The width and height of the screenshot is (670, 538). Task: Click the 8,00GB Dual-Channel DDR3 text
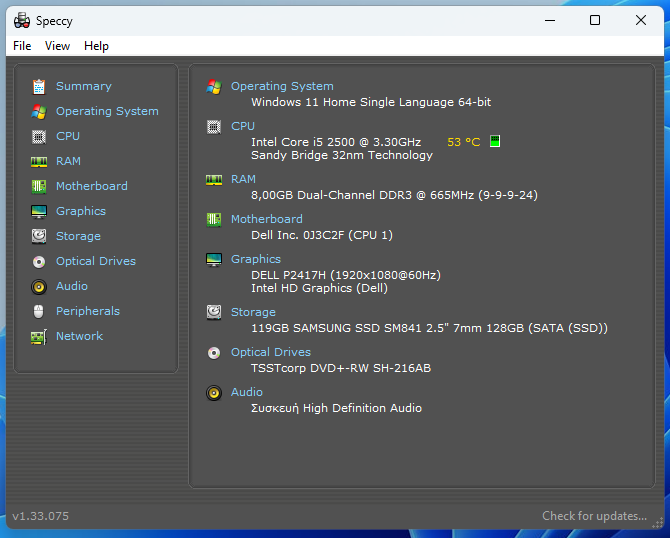tap(394, 195)
